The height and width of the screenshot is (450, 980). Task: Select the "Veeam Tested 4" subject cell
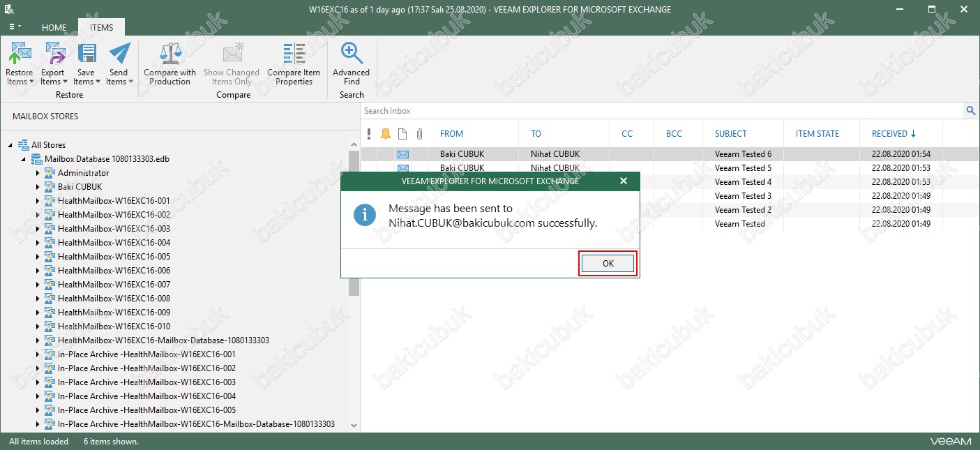point(743,182)
